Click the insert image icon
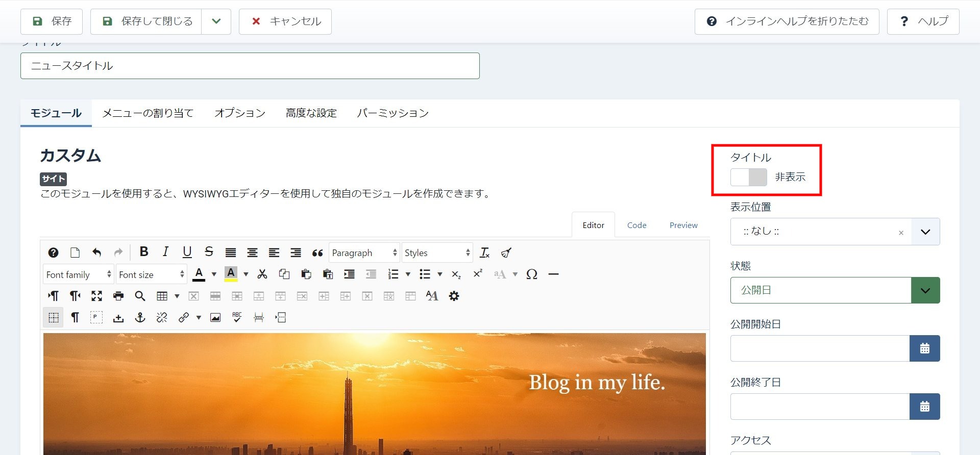Image resolution: width=980 pixels, height=455 pixels. 215,318
